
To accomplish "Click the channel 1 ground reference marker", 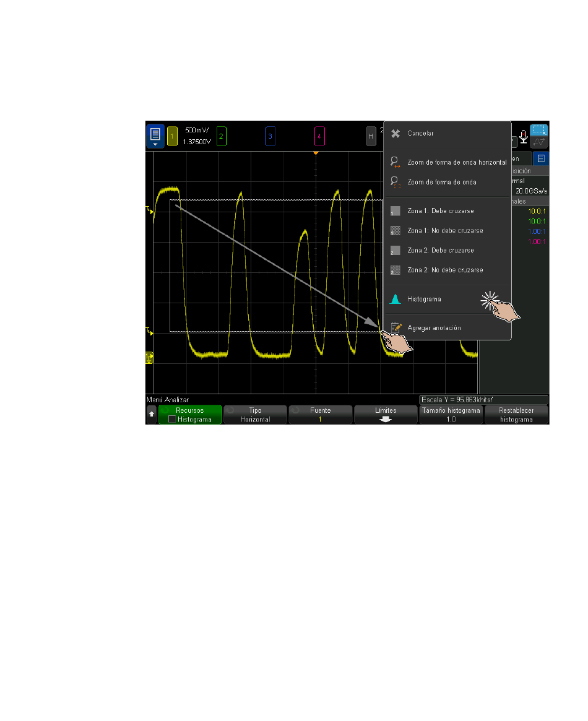I will tap(149, 358).
